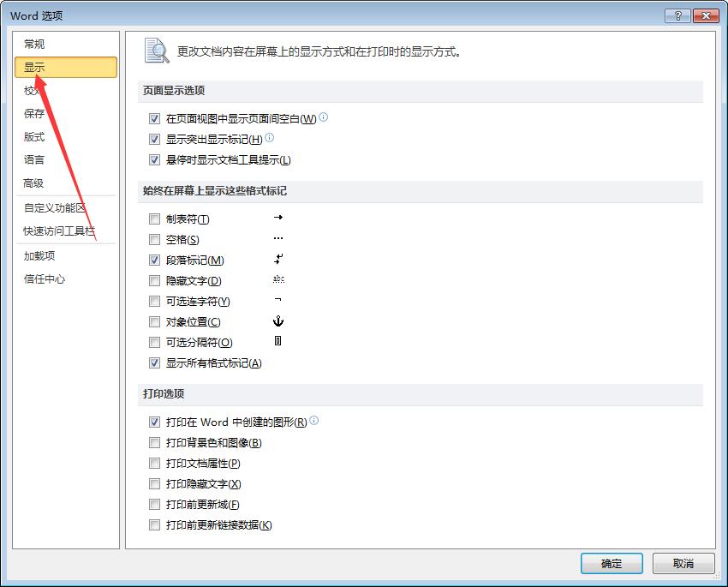Image resolution: width=728 pixels, height=587 pixels.
Task: Click the help question mark button in title bar
Action: [677, 15]
